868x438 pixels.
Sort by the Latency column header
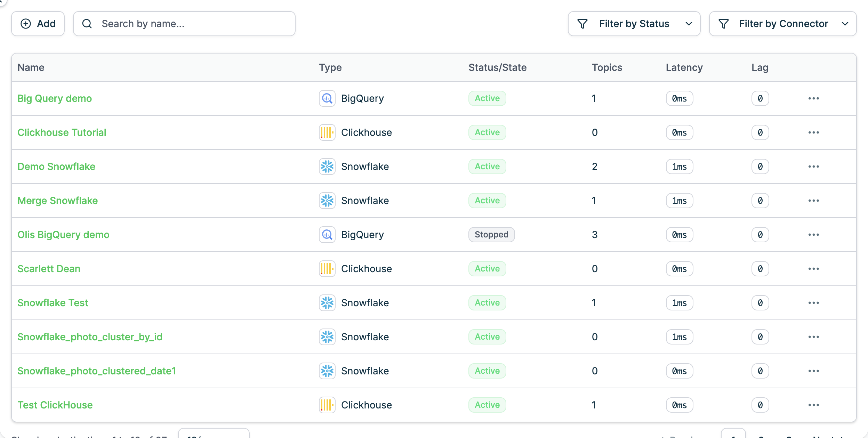click(684, 67)
